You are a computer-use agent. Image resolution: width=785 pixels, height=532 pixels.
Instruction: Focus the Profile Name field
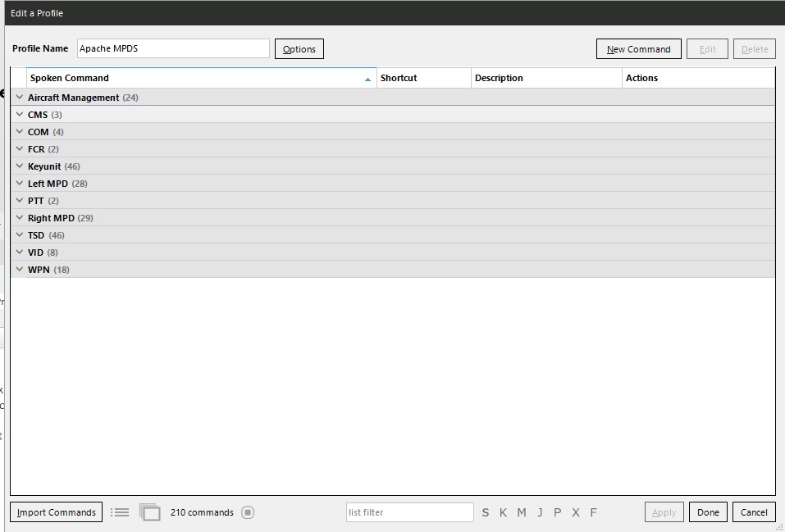click(x=173, y=48)
